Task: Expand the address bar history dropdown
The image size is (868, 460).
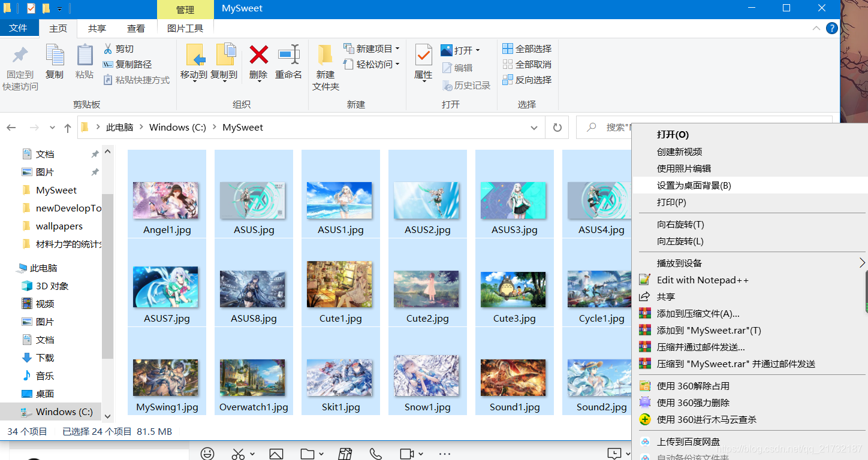Action: pyautogui.click(x=534, y=128)
